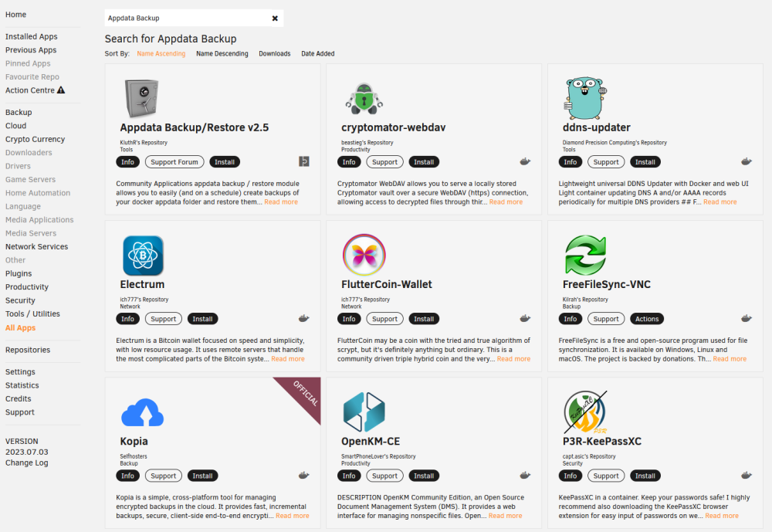Screen dimensions: 772x532
Task: Select the Tools / Utilities category
Action: [x=32, y=313]
